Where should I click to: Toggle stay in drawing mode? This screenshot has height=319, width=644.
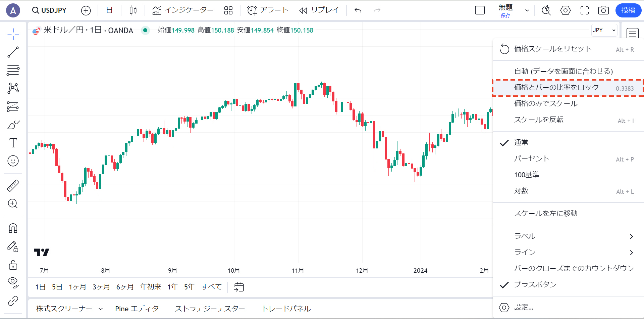click(x=13, y=247)
